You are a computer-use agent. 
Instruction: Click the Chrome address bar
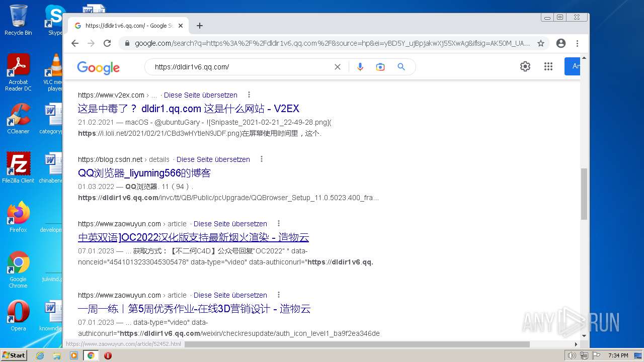pos(332,43)
